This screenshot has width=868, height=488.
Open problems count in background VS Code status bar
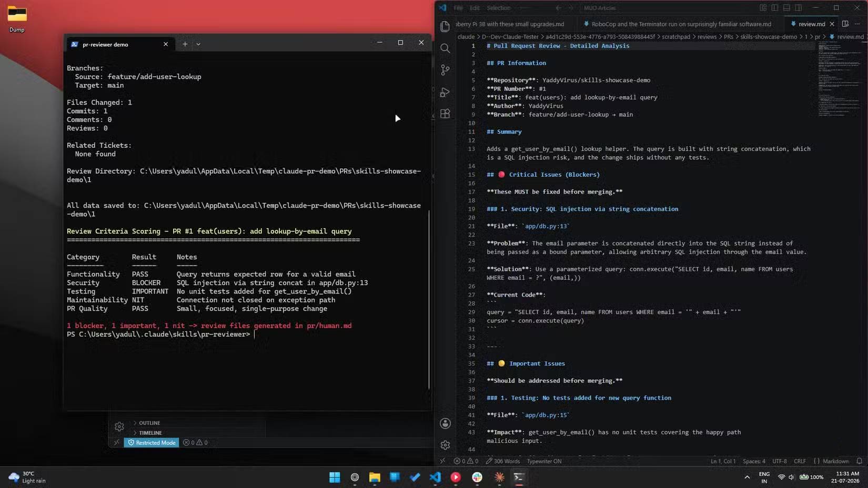tap(195, 443)
